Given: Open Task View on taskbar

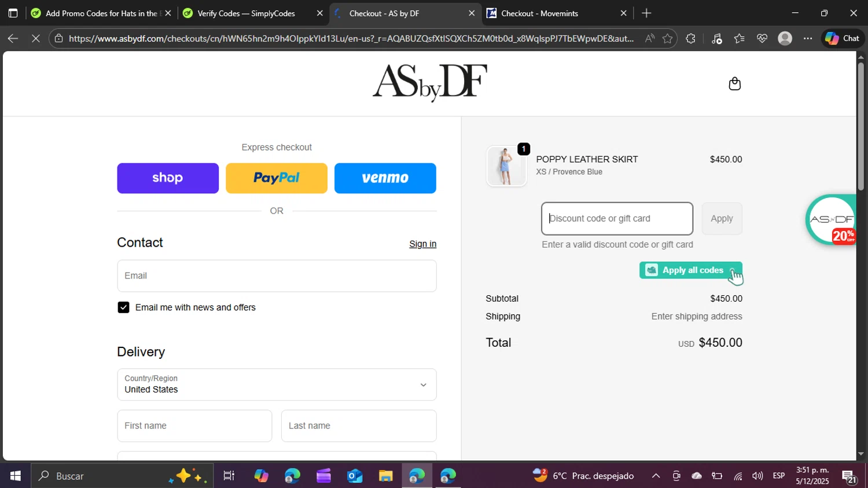Looking at the screenshot, I should coord(229,476).
